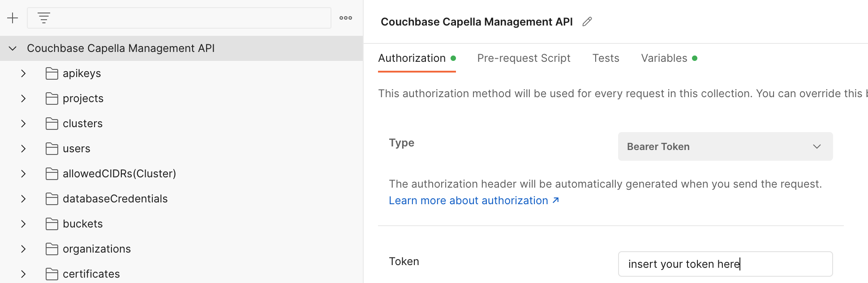Open the Tests tab
Image resolution: width=868 pixels, height=283 pixels.
tap(606, 58)
